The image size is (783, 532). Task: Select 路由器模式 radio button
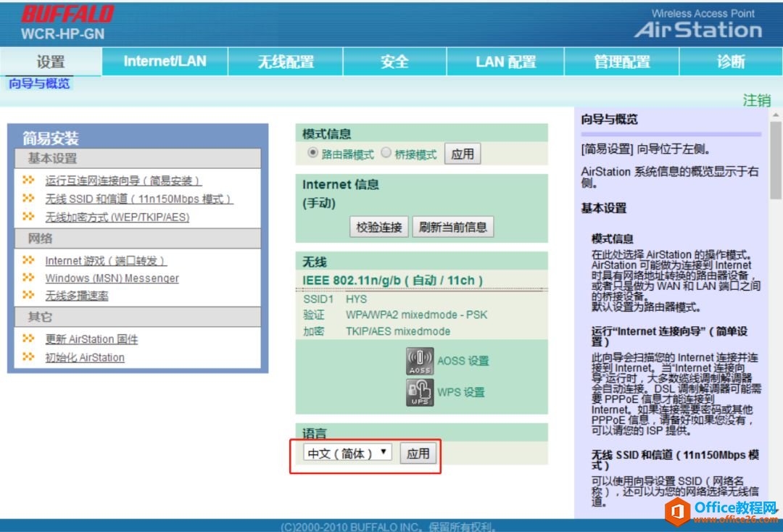pos(312,153)
